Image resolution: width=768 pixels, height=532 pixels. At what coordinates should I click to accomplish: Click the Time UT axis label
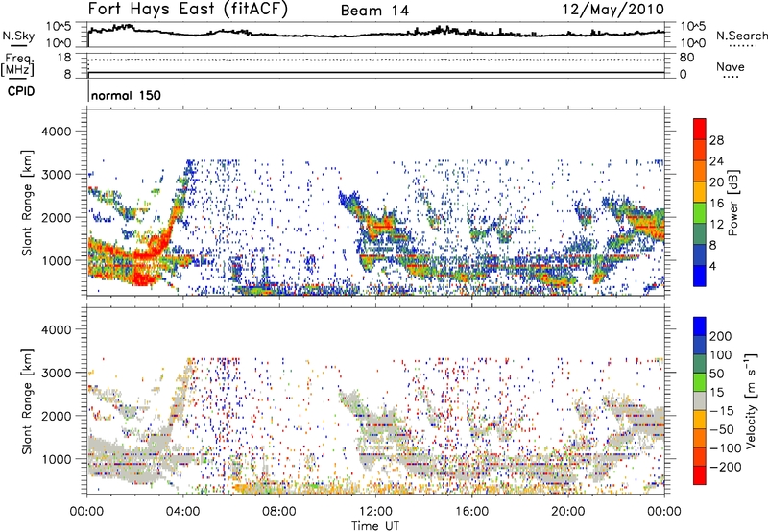(x=375, y=525)
